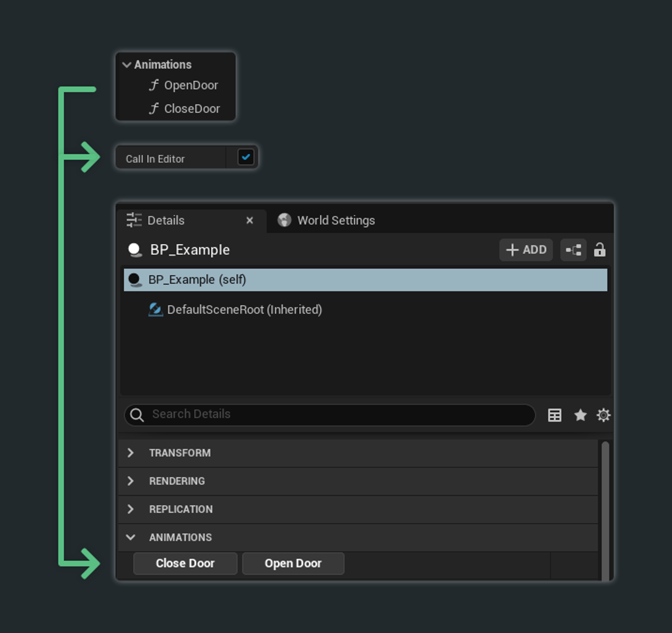
Task: Click the World Settings globe icon
Action: 284,220
